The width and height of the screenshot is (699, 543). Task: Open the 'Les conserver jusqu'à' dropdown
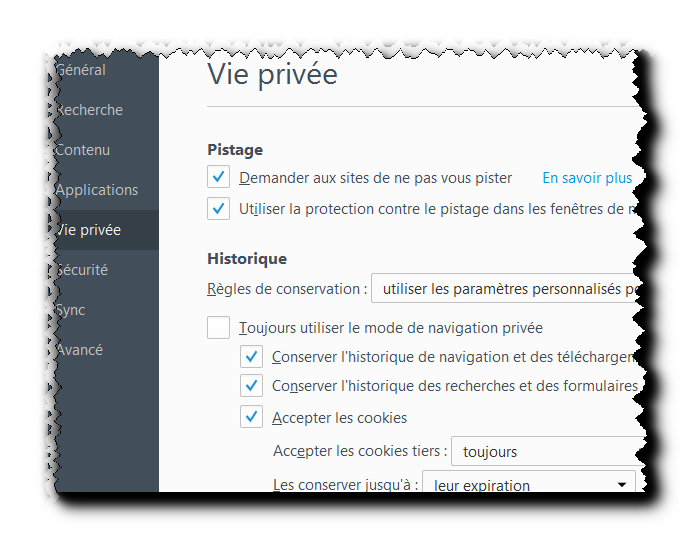[529, 485]
